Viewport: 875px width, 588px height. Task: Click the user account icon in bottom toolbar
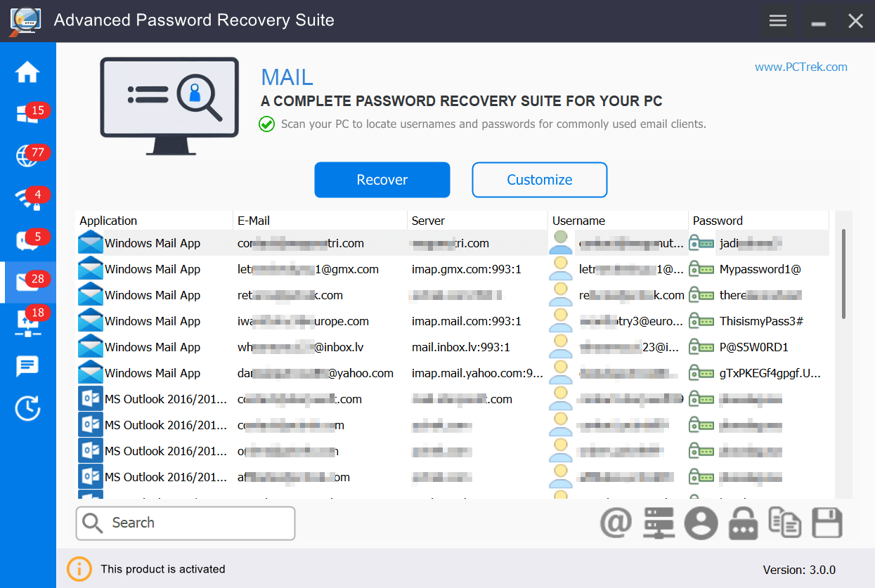point(701,523)
